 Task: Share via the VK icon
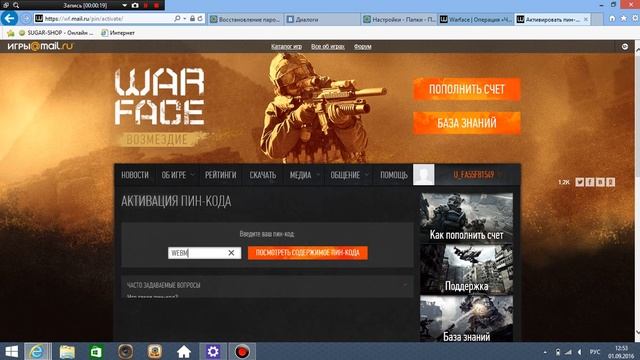click(600, 182)
